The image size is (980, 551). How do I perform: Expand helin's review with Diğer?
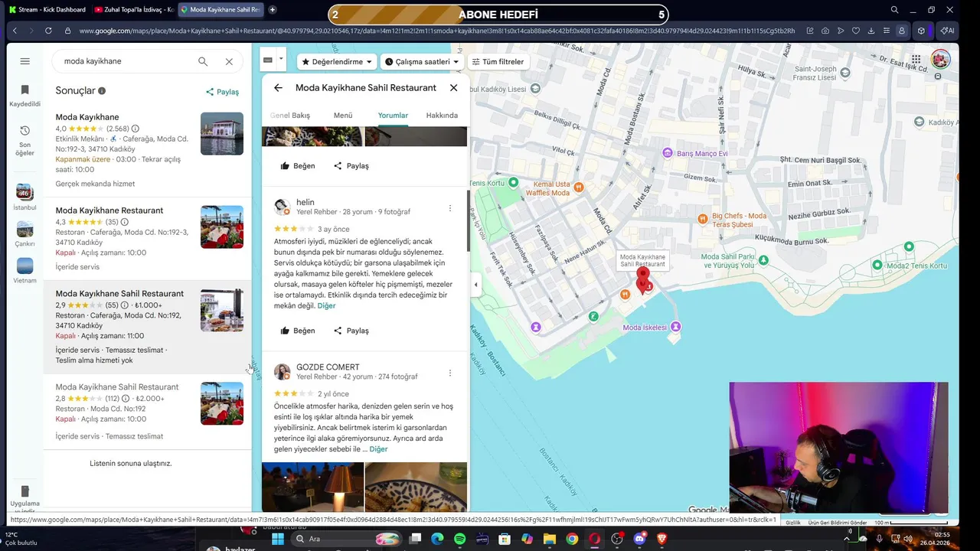tap(326, 305)
